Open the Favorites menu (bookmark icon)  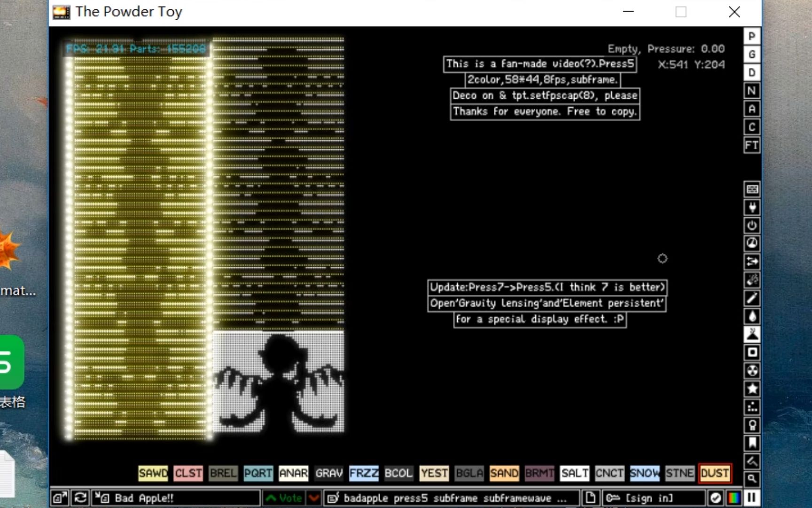[x=752, y=443]
